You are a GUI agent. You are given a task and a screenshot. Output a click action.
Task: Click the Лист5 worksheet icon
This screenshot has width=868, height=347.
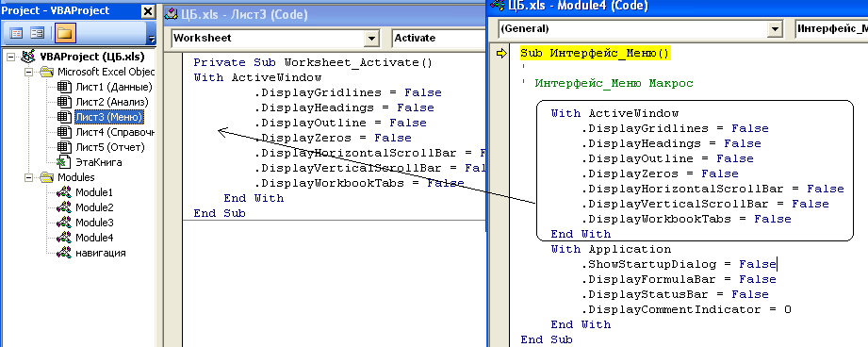pyautogui.click(x=65, y=147)
